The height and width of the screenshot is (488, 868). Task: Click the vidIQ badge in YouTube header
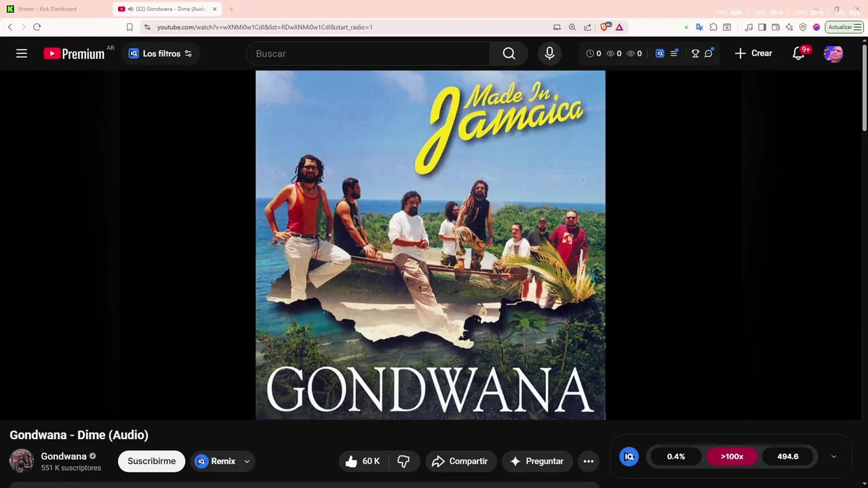coord(660,54)
